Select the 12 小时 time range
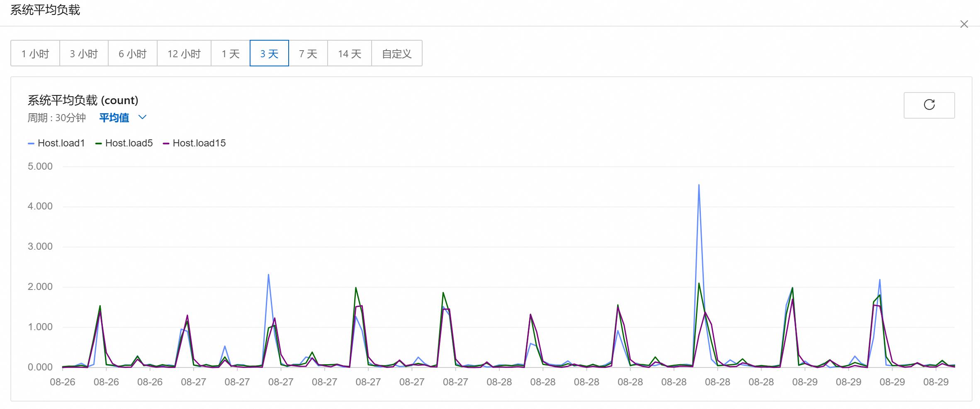 (184, 54)
